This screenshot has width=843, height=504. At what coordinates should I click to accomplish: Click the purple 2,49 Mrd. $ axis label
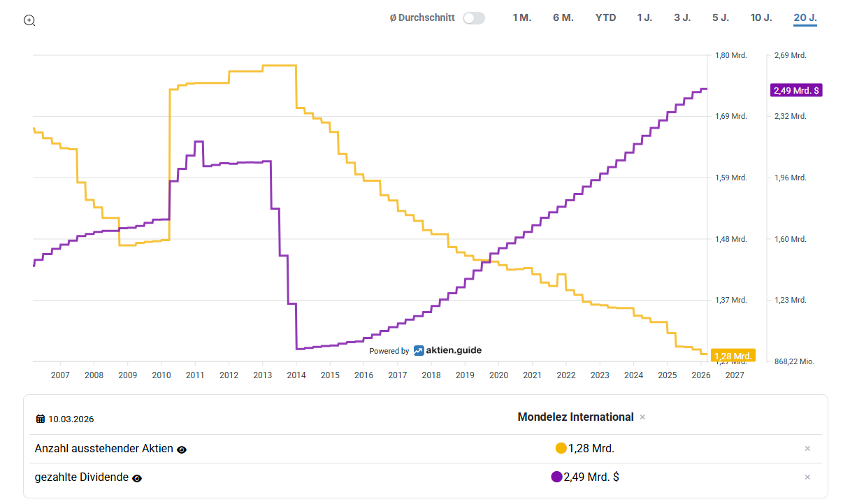795,90
